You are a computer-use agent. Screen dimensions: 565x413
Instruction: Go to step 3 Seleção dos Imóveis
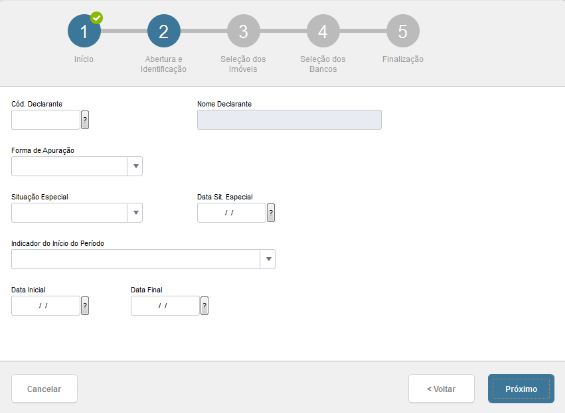[243, 31]
